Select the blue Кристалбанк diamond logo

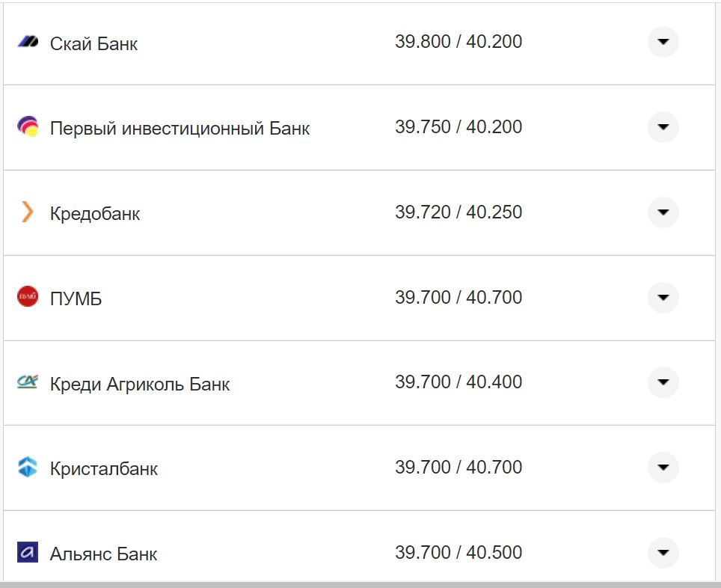click(28, 468)
